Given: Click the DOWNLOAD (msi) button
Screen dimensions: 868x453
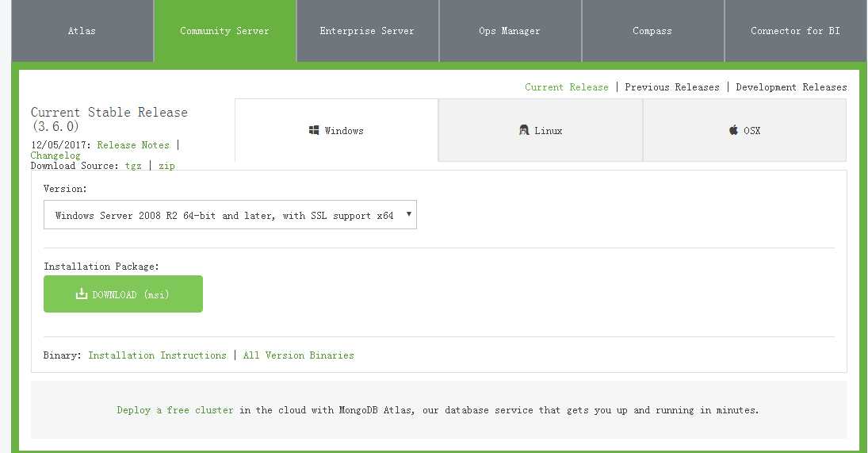Looking at the screenshot, I should pyautogui.click(x=124, y=294).
